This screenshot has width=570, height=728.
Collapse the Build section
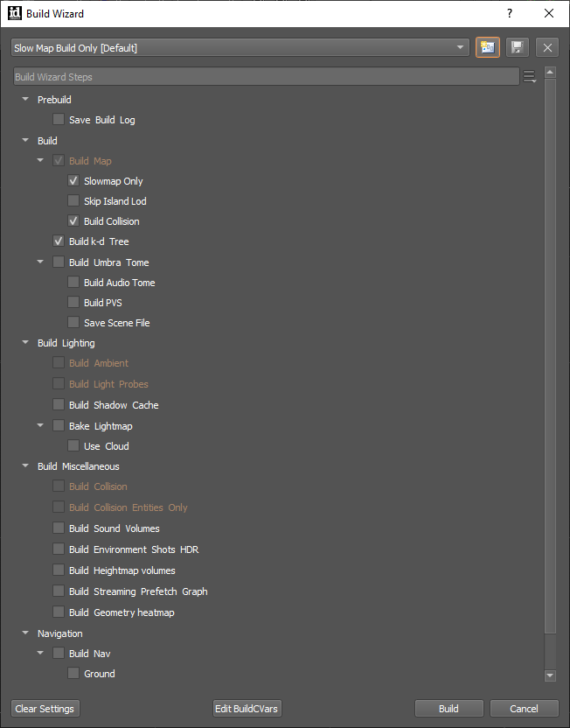[x=25, y=140]
